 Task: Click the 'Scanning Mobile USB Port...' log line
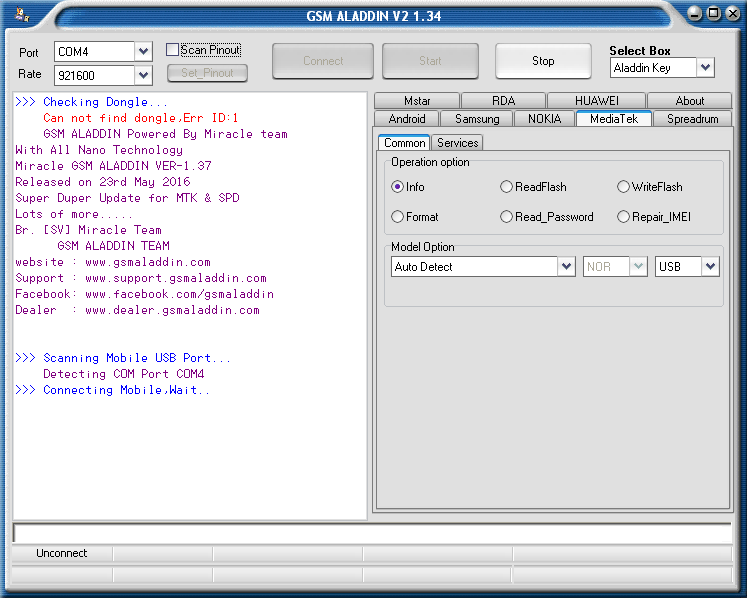tap(123, 358)
